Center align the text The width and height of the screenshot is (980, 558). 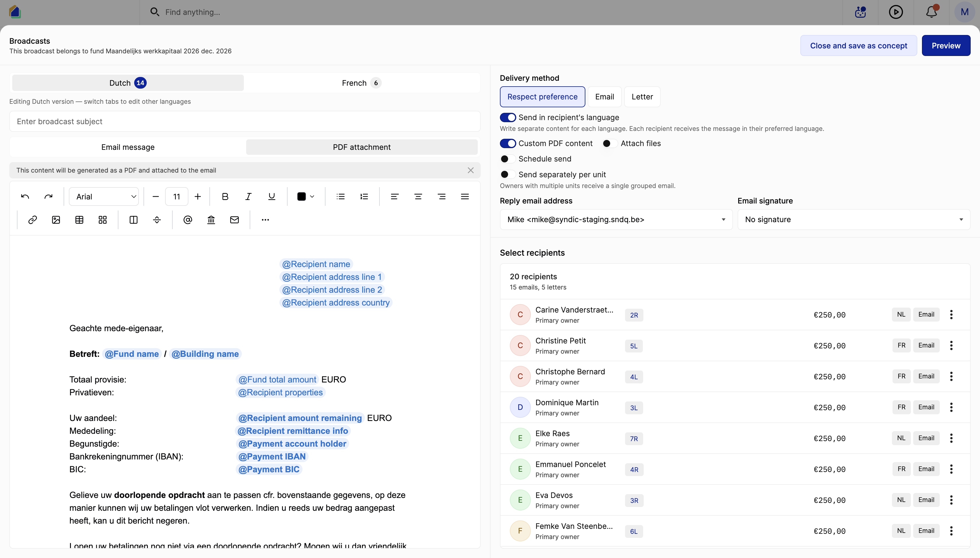(418, 196)
